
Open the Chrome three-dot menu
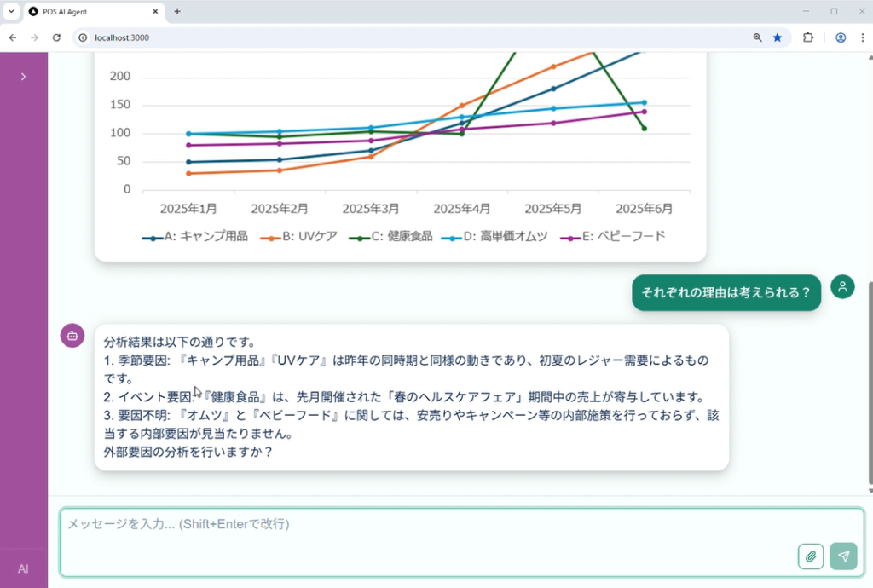862,37
